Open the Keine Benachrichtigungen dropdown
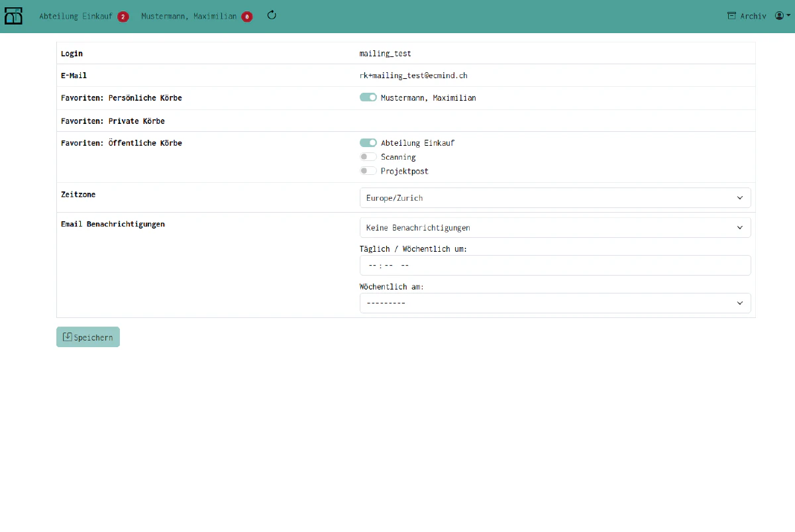The image size is (795, 532). tap(555, 227)
